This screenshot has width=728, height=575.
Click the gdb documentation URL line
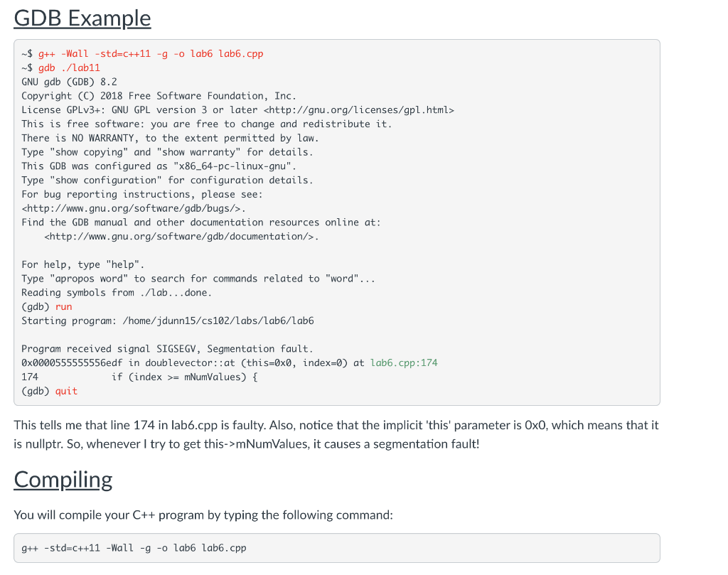tap(181, 237)
